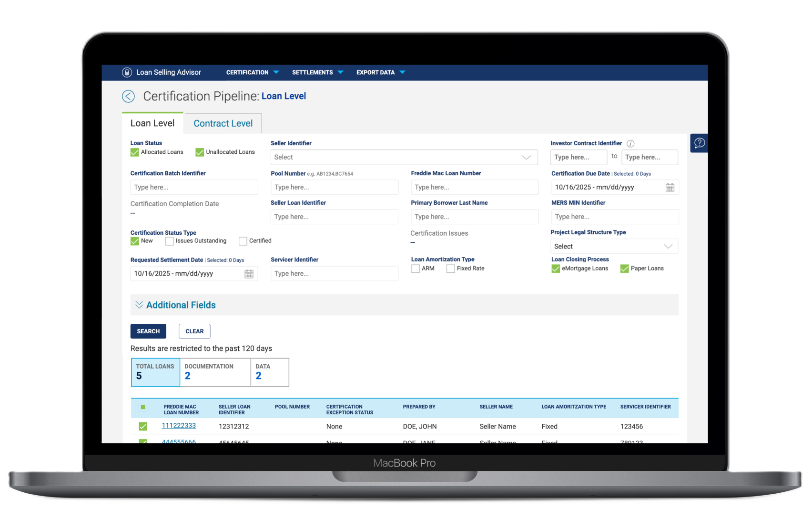Click the Search button
The width and height of the screenshot is (812, 508).
click(x=148, y=331)
